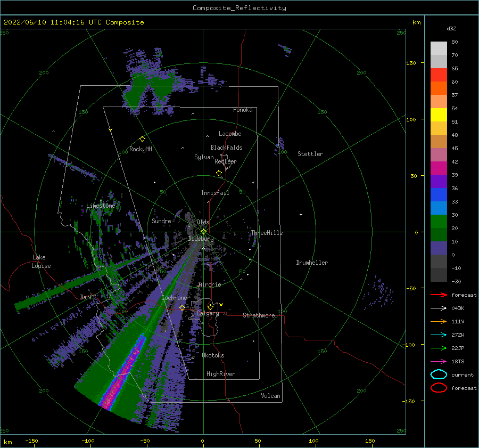This screenshot has width=479, height=448.
Task: Click the Innisfail city label
Action: pos(215,193)
